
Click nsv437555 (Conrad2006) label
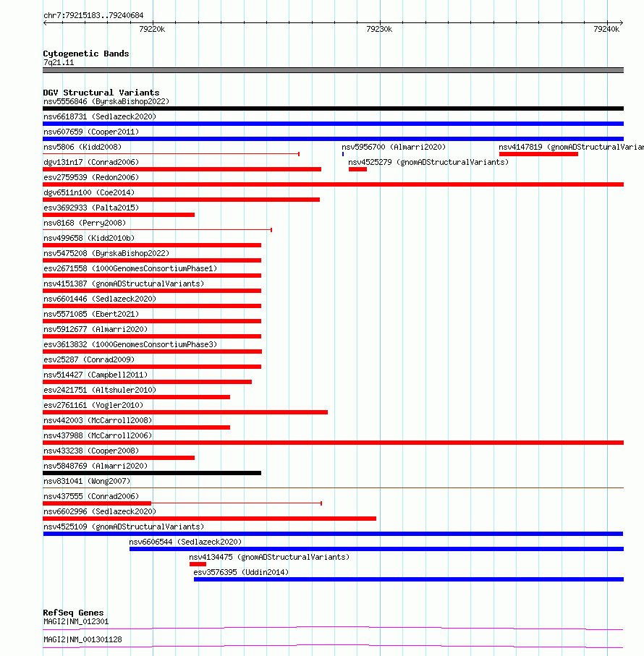click(91, 497)
